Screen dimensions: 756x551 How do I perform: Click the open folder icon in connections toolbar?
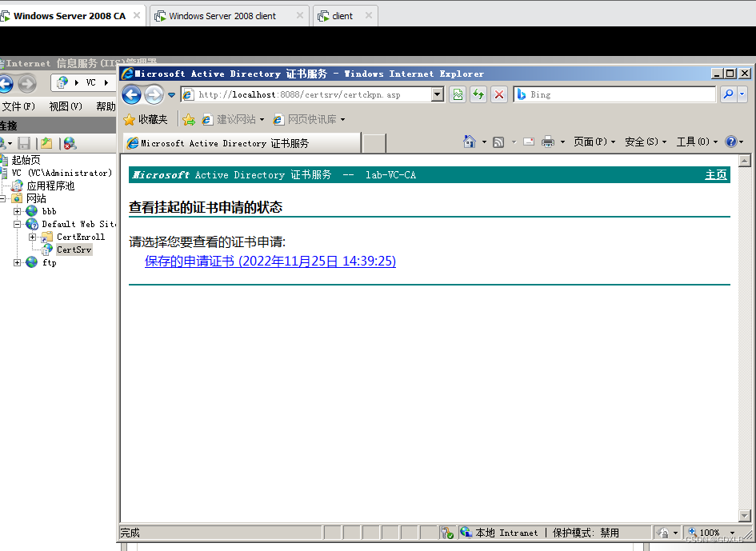click(46, 143)
